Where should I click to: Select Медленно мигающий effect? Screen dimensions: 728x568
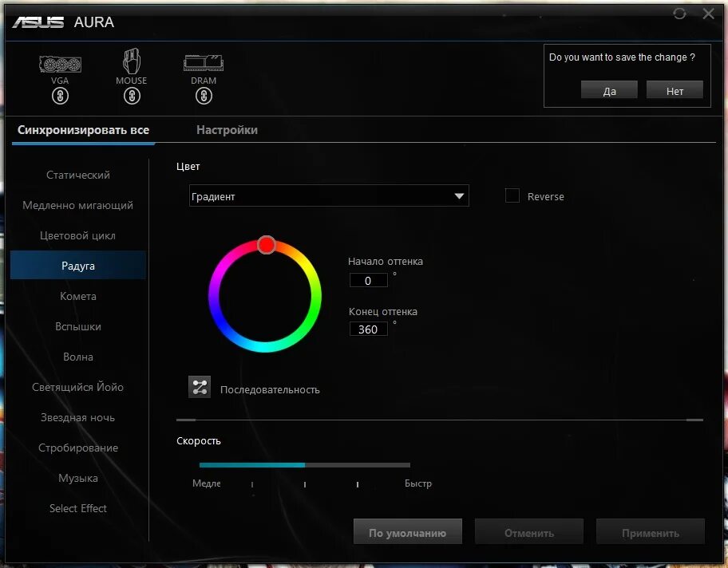78,205
